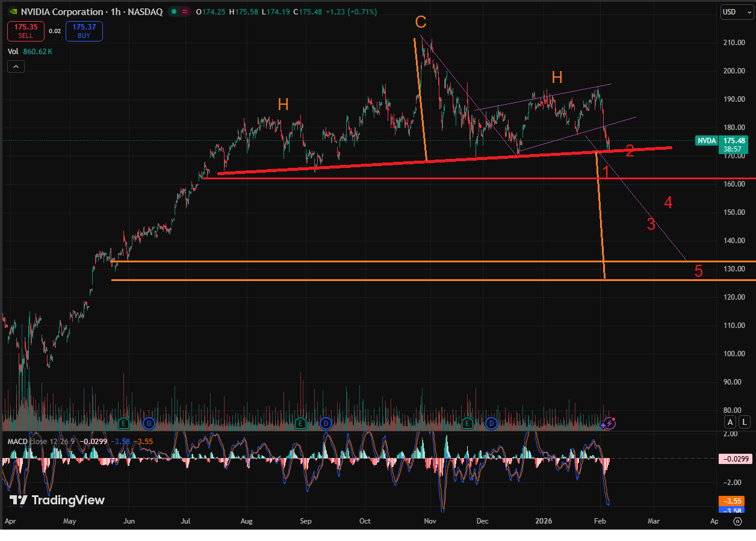
Task: Click the NVIDIA logo beside the symbol name
Action: [12, 12]
